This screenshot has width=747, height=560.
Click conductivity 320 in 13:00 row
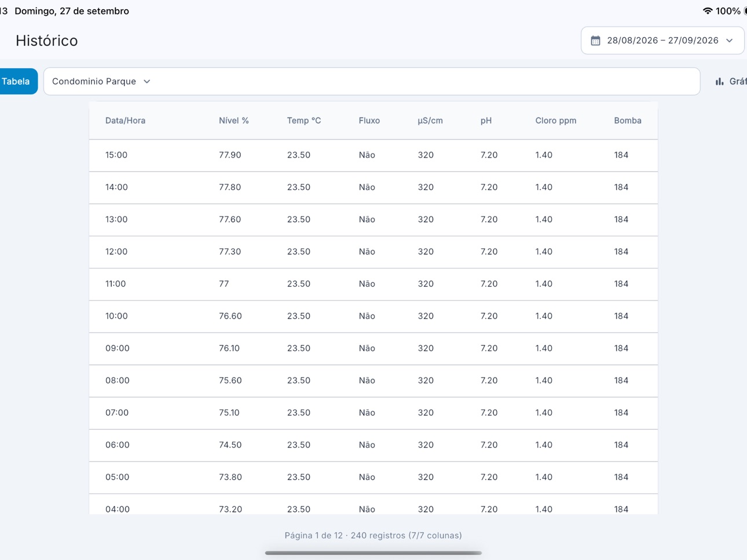(426, 219)
